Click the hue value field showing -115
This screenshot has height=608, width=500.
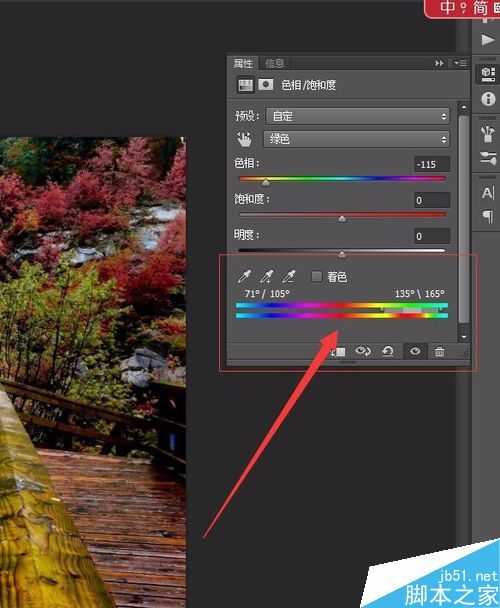coord(432,164)
